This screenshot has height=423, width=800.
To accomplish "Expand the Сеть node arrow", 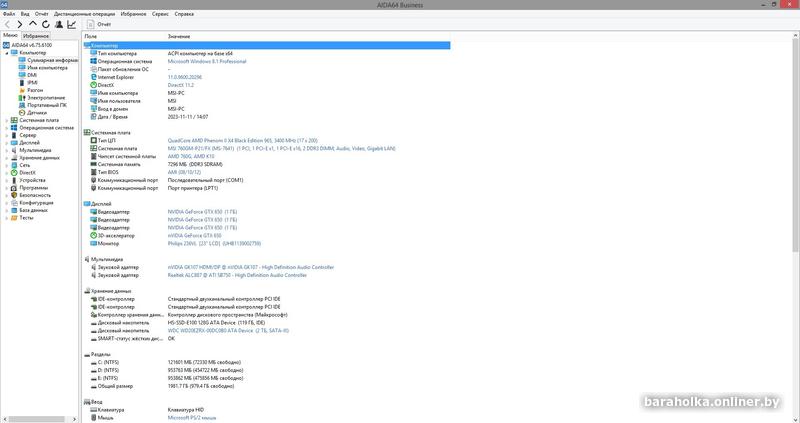I will click(x=7, y=165).
